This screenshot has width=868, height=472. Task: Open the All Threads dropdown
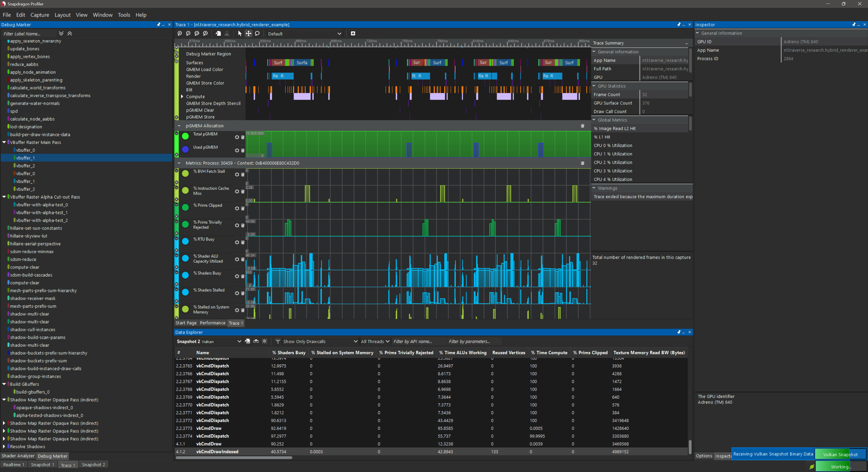(375, 341)
